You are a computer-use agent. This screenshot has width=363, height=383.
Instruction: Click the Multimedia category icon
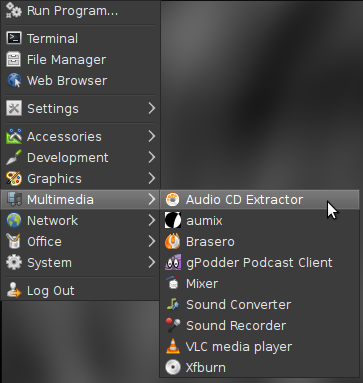(14, 199)
